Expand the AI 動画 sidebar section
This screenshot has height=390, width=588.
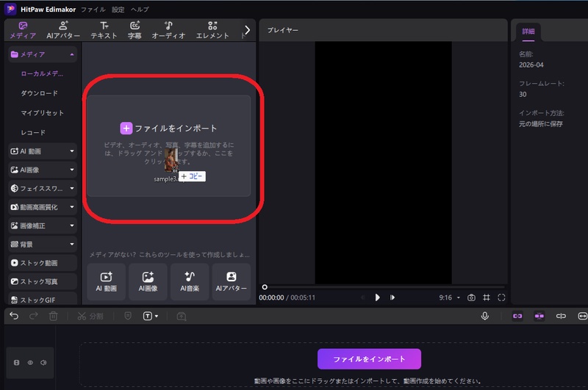tap(43, 151)
